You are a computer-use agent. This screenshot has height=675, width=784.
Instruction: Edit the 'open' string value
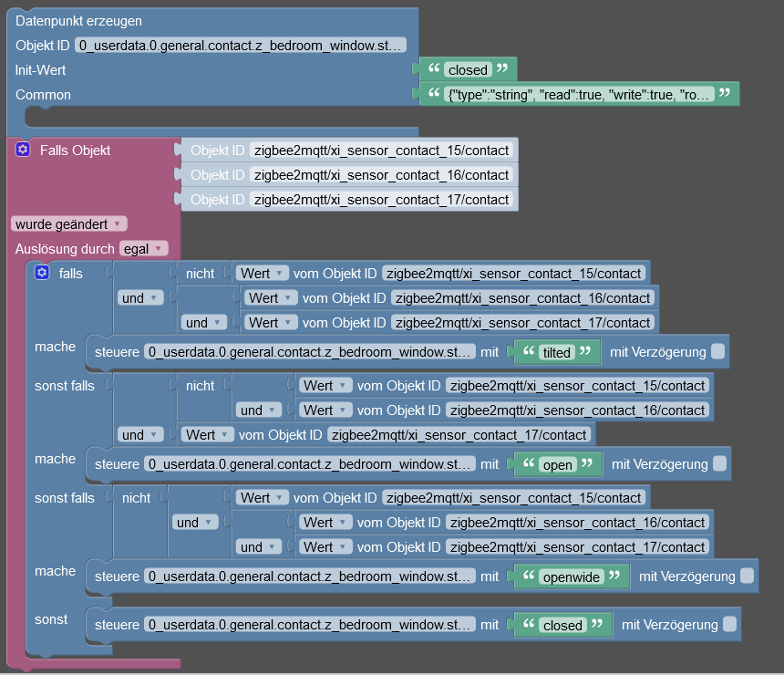click(x=558, y=464)
